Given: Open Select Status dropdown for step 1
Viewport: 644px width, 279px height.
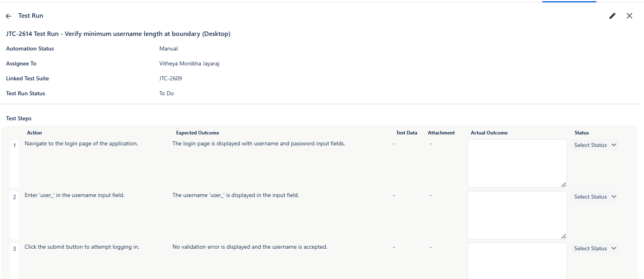Looking at the screenshot, I should click(x=595, y=145).
